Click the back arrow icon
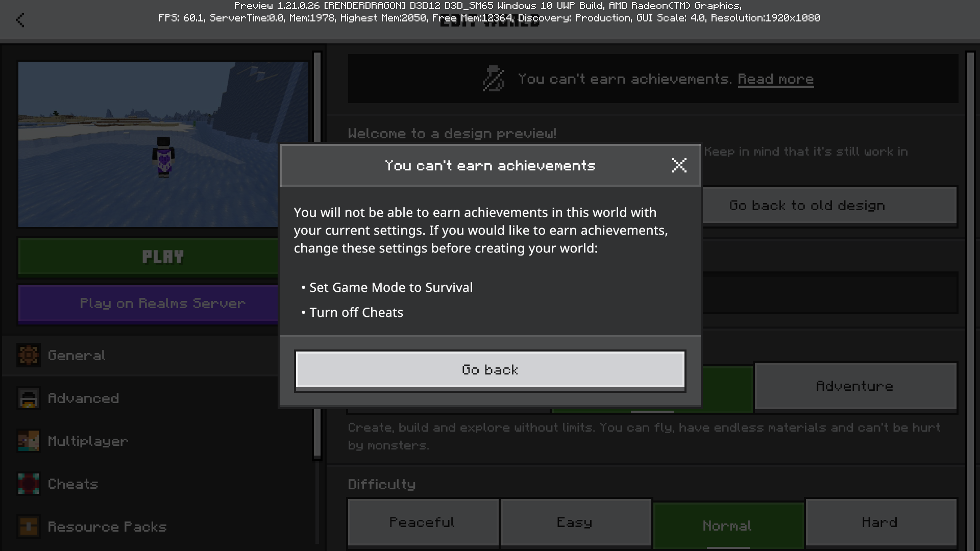Image resolution: width=980 pixels, height=551 pixels. coord(20,20)
